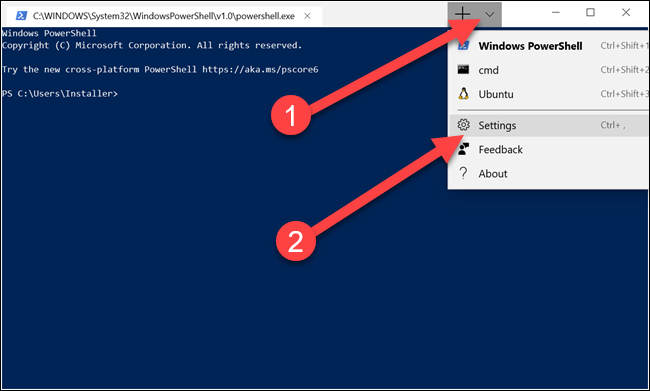
Task: Click the Feedback person icon
Action: (463, 149)
